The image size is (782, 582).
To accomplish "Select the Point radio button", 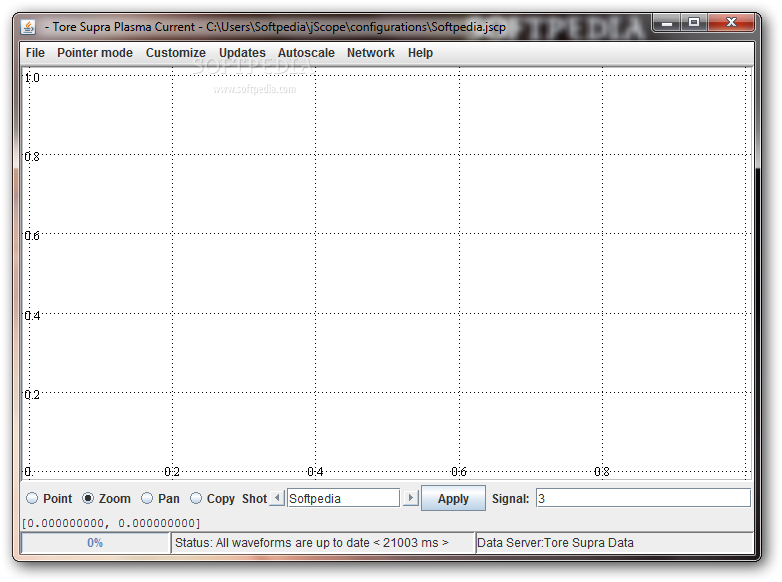I will 32,498.
